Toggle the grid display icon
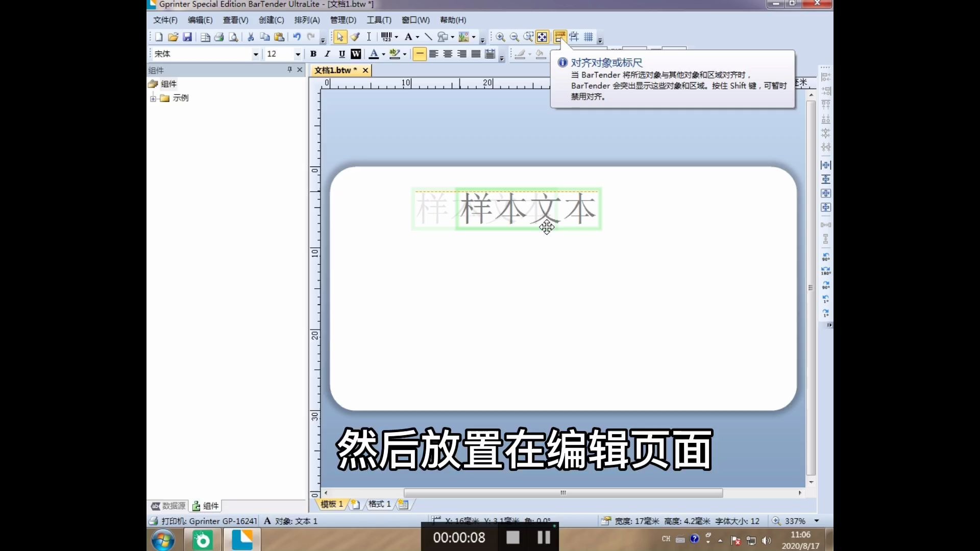980x551 pixels. [589, 37]
